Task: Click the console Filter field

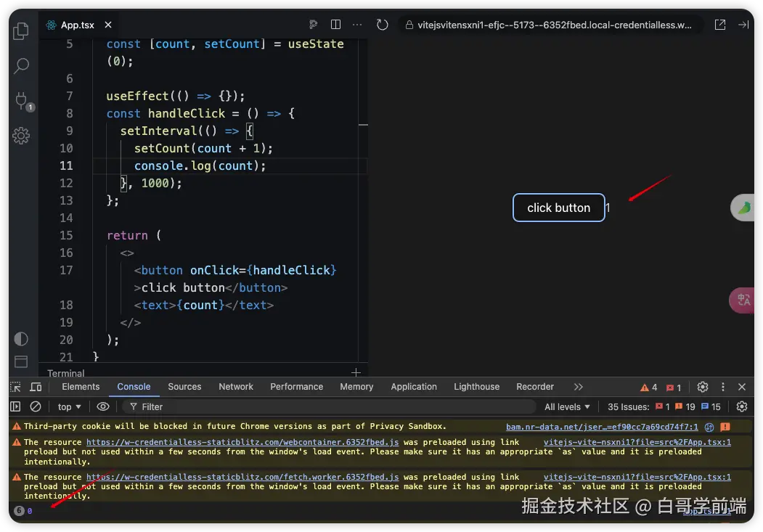Action: [329, 406]
